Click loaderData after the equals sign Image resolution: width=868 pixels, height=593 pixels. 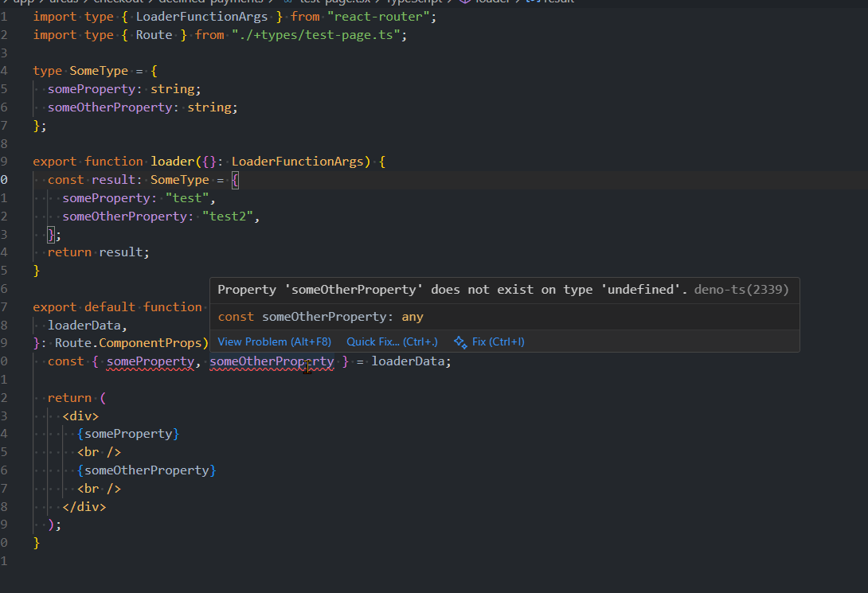pyautogui.click(x=408, y=362)
